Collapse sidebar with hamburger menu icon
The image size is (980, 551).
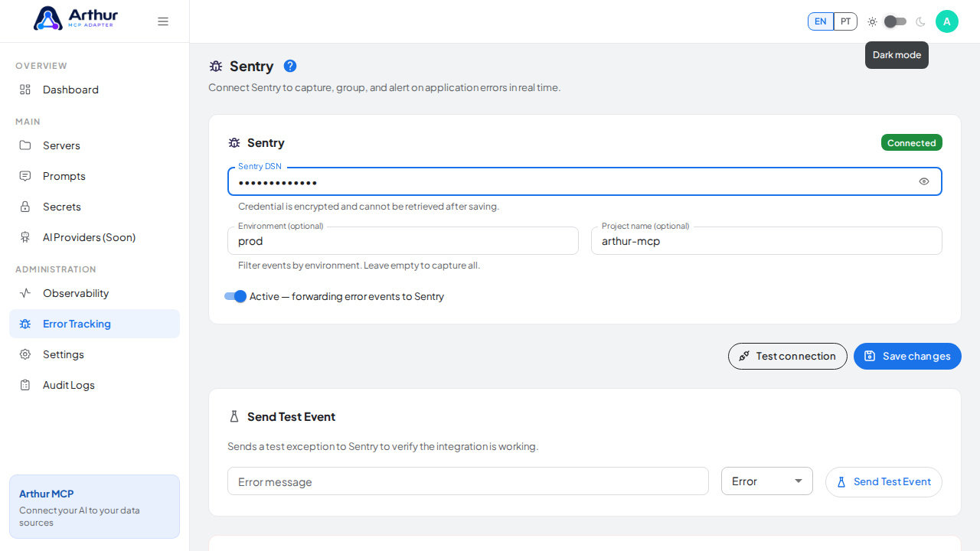point(163,21)
